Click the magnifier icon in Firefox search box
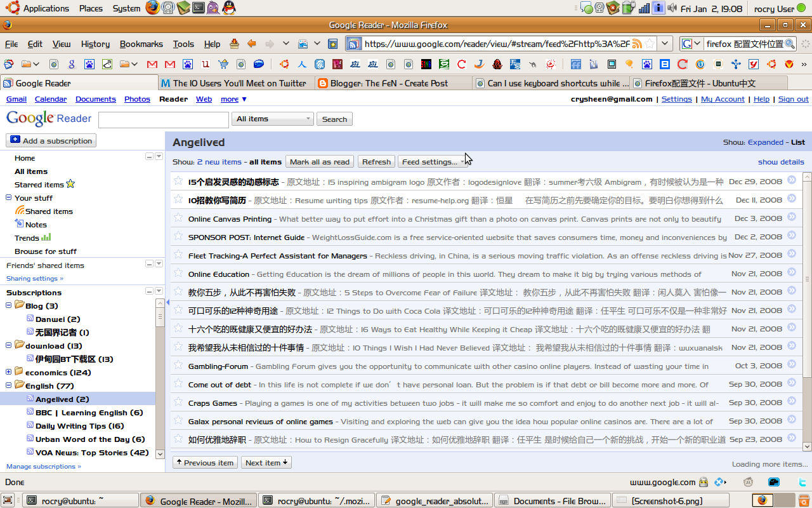The height and width of the screenshot is (508, 812). [x=789, y=44]
